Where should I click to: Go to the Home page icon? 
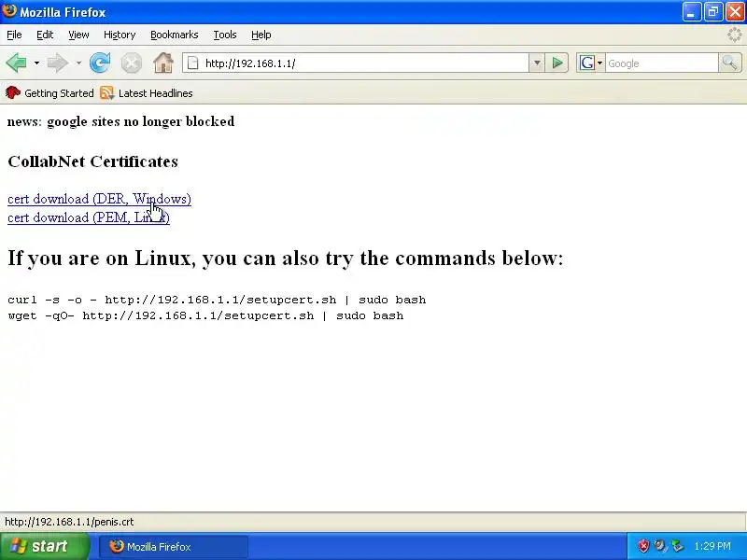(162, 63)
